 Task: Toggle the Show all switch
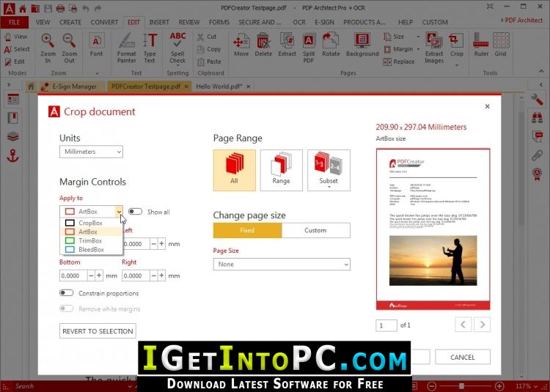[x=135, y=212]
